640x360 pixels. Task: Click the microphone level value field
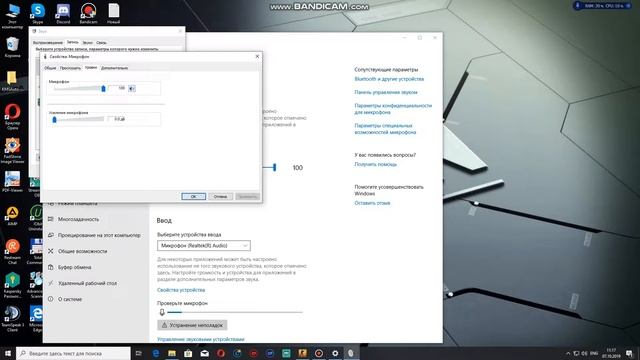118,88
